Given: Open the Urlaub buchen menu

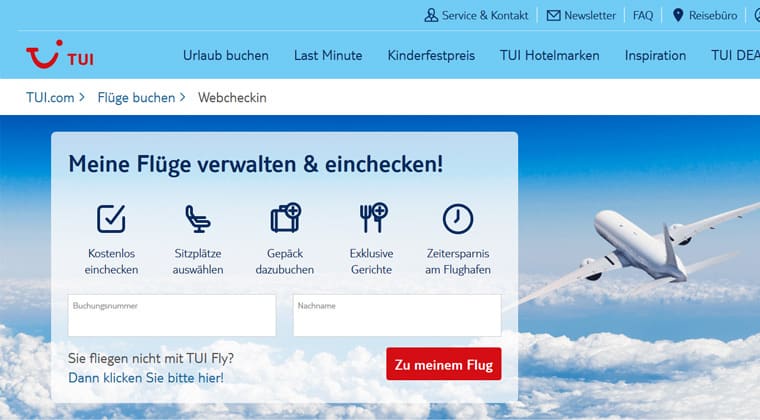Looking at the screenshot, I should [x=226, y=56].
